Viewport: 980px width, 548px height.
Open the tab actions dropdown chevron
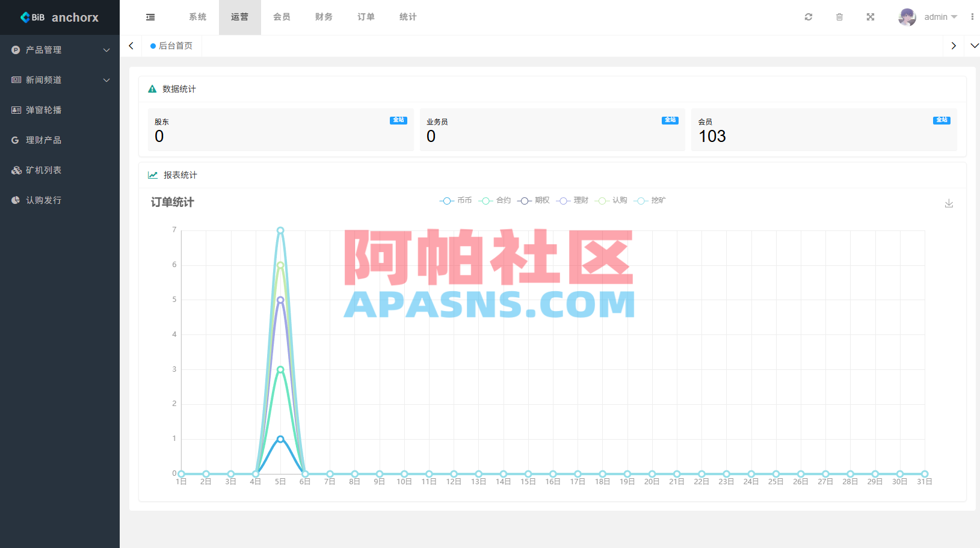[x=975, y=46]
